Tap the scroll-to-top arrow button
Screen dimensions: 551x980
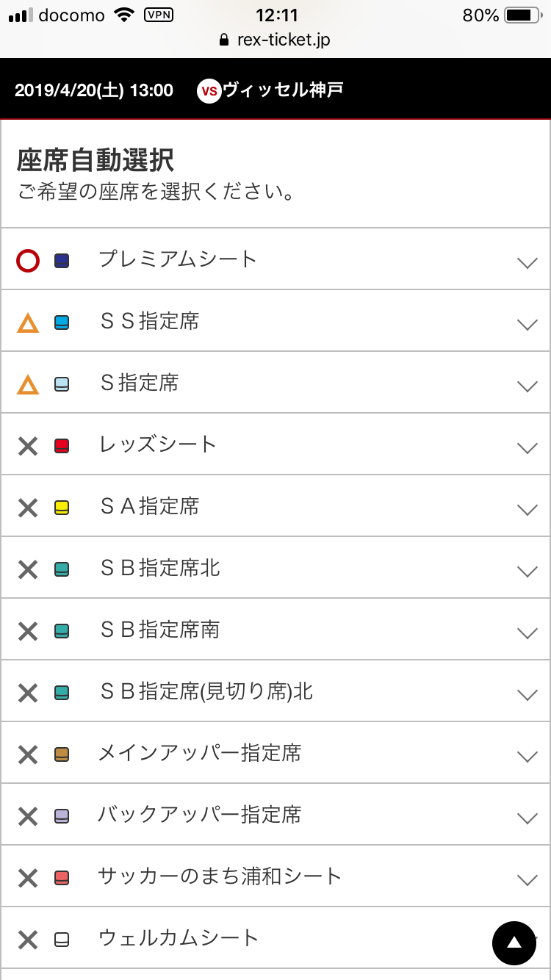click(514, 943)
